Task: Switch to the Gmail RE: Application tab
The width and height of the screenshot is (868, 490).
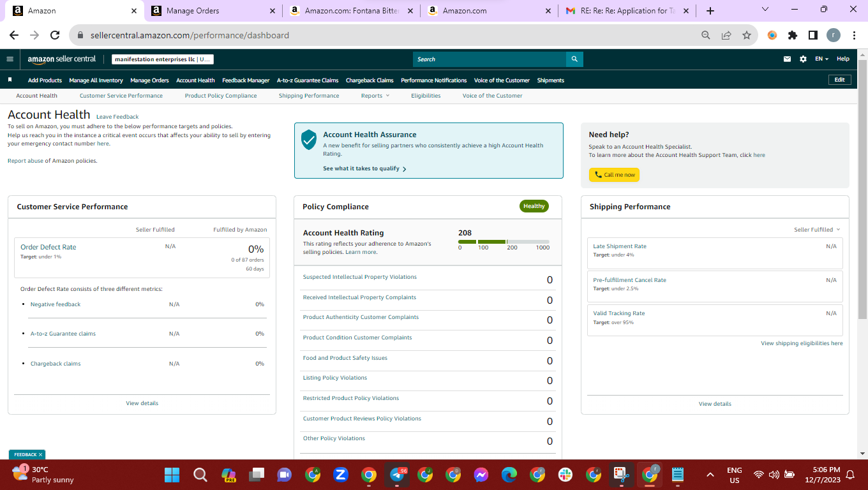Action: coord(627,11)
